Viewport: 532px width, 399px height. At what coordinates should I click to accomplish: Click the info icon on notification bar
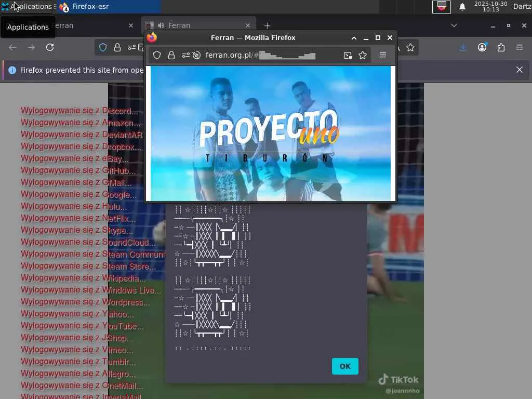pos(12,70)
